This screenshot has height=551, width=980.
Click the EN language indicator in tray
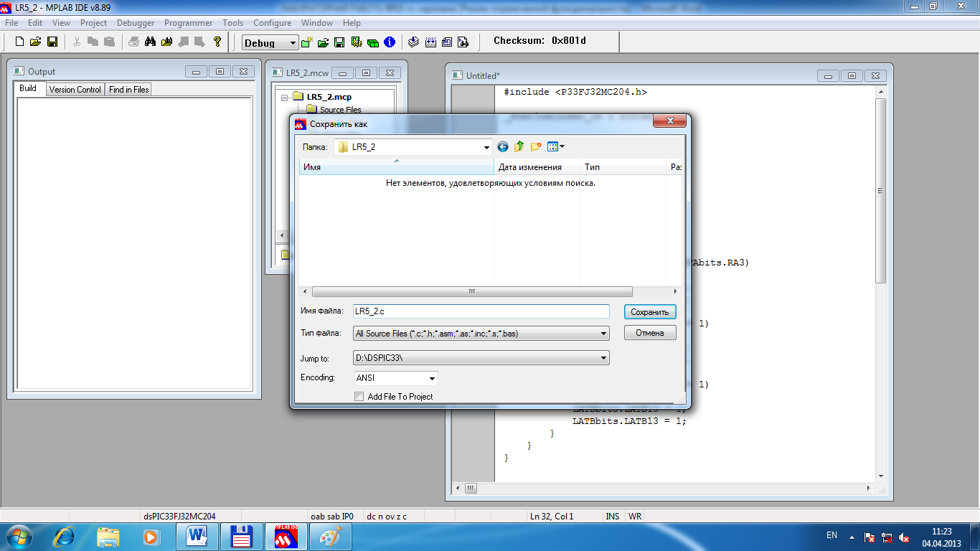click(x=832, y=536)
